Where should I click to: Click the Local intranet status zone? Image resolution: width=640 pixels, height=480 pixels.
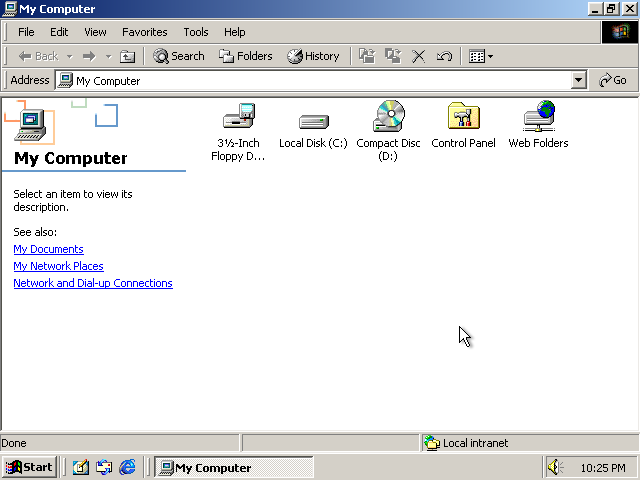(x=529, y=443)
